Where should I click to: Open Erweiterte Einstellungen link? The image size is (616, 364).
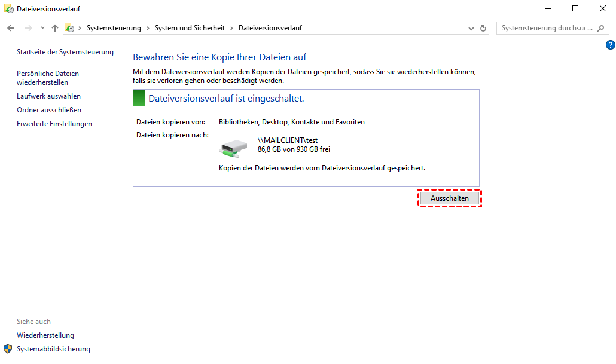54,124
